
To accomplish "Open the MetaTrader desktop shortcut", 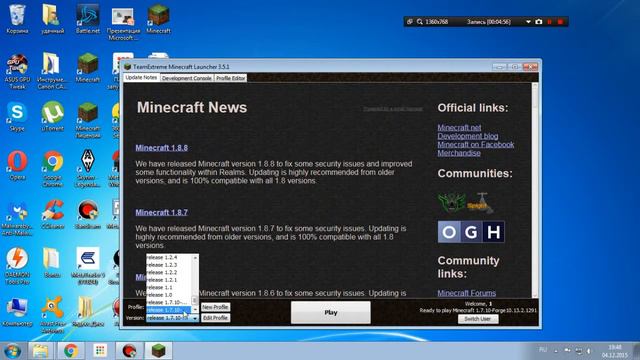I will [x=88, y=266].
